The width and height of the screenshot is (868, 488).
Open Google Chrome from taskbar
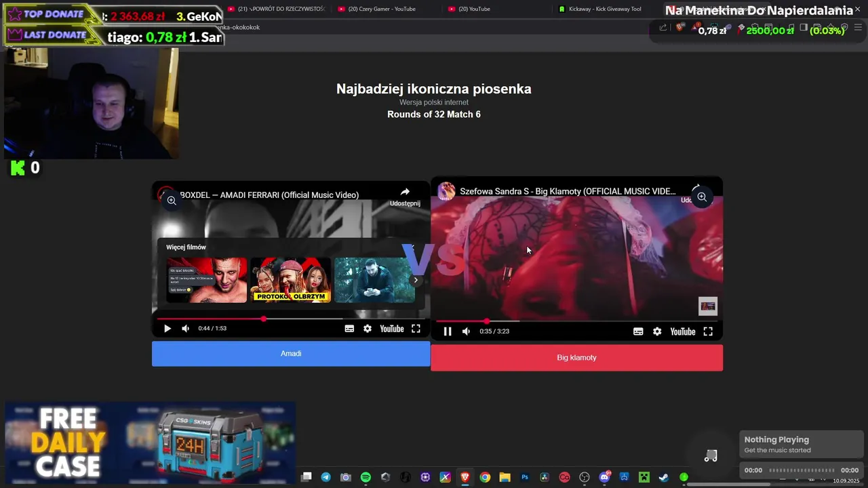pos(485,477)
